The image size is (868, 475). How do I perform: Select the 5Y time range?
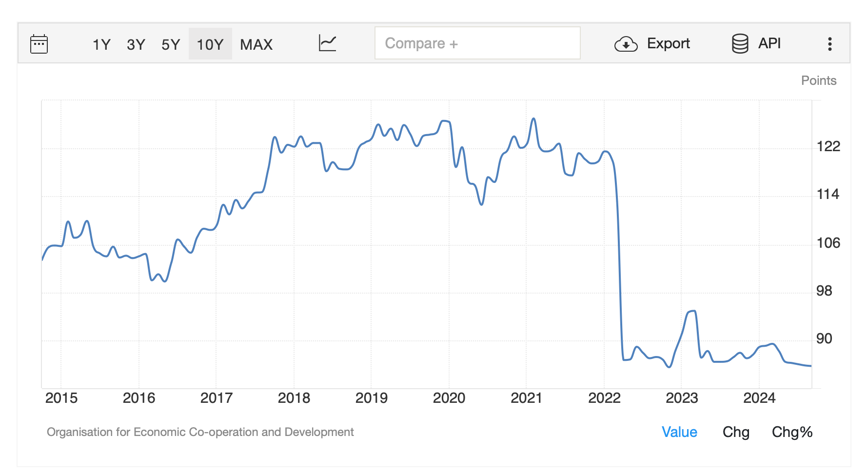click(x=171, y=44)
